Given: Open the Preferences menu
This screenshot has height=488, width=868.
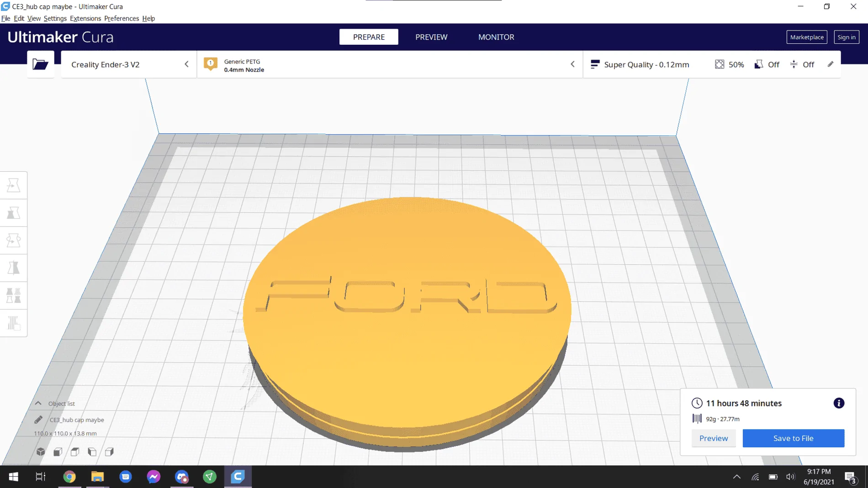Looking at the screenshot, I should pos(122,18).
